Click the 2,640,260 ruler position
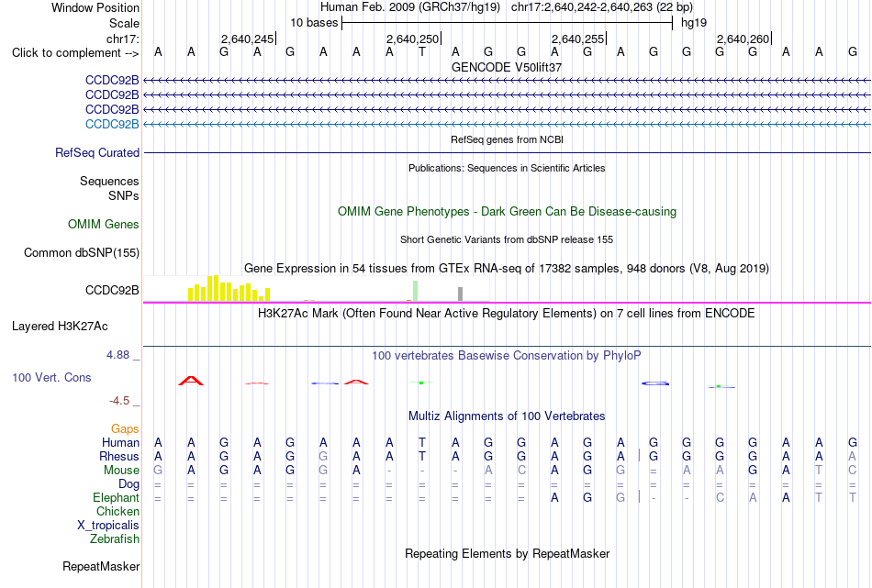 tap(743, 39)
